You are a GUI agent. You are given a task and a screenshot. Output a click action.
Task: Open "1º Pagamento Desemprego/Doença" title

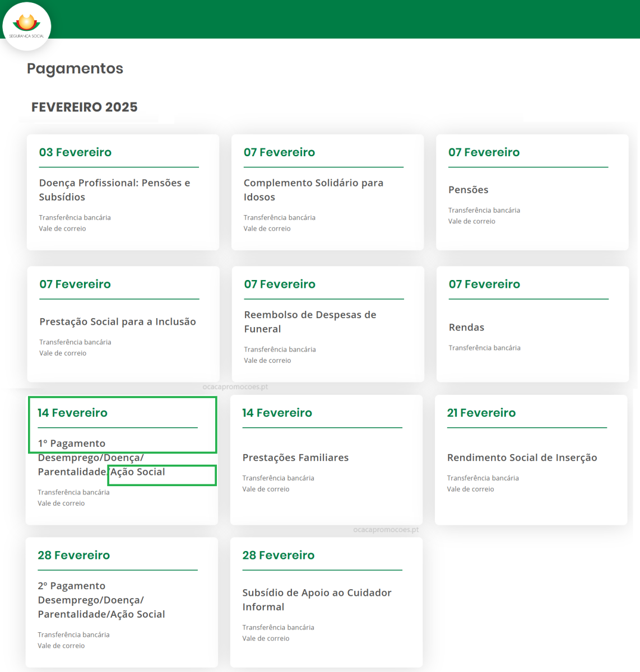pos(101,458)
